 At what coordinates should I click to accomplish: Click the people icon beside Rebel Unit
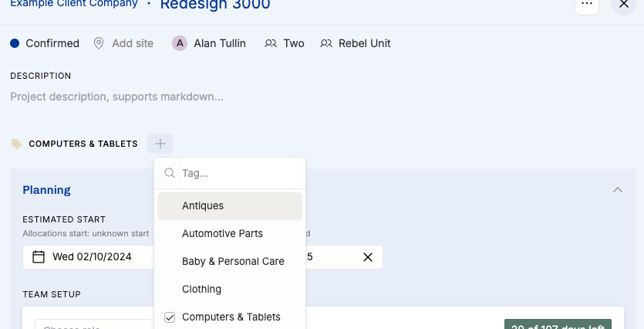pyautogui.click(x=326, y=43)
